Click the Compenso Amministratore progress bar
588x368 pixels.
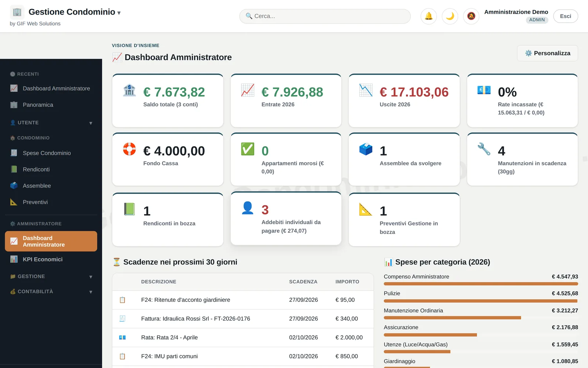click(481, 284)
